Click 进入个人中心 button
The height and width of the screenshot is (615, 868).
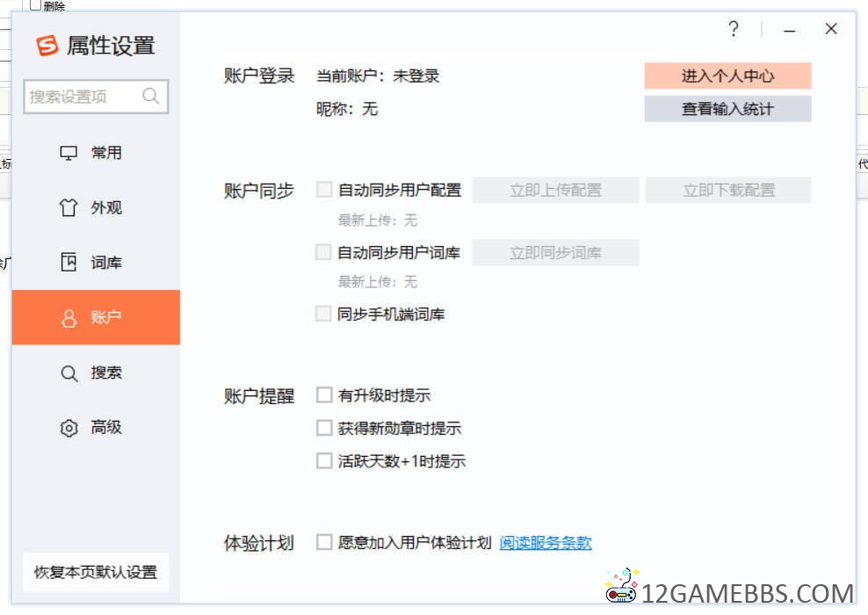pyautogui.click(x=727, y=76)
